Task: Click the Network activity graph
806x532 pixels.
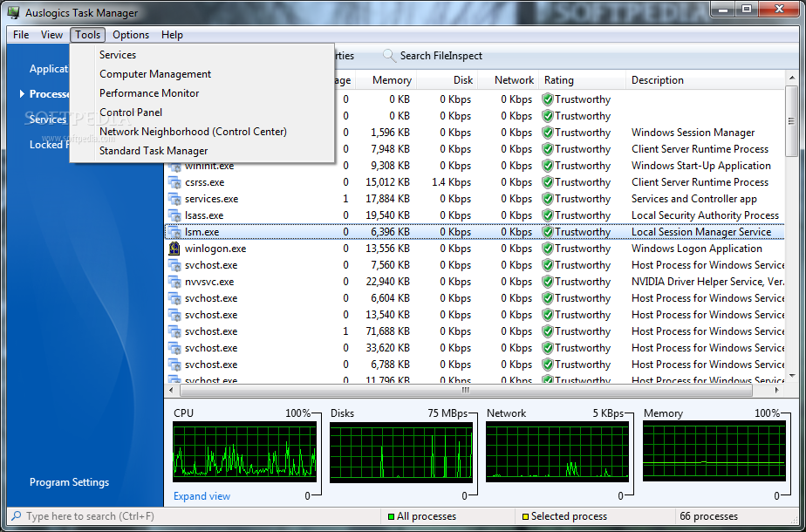Action: pos(557,451)
